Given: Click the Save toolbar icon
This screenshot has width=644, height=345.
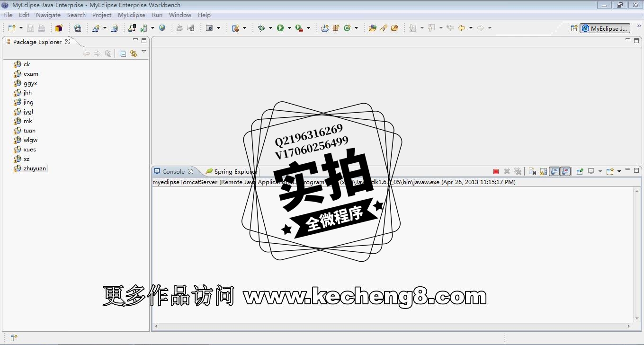Looking at the screenshot, I should (30, 28).
